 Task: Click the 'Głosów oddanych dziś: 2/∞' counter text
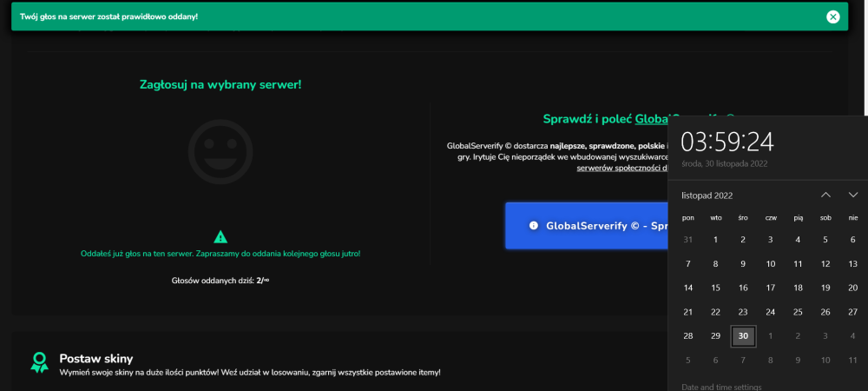tap(220, 281)
